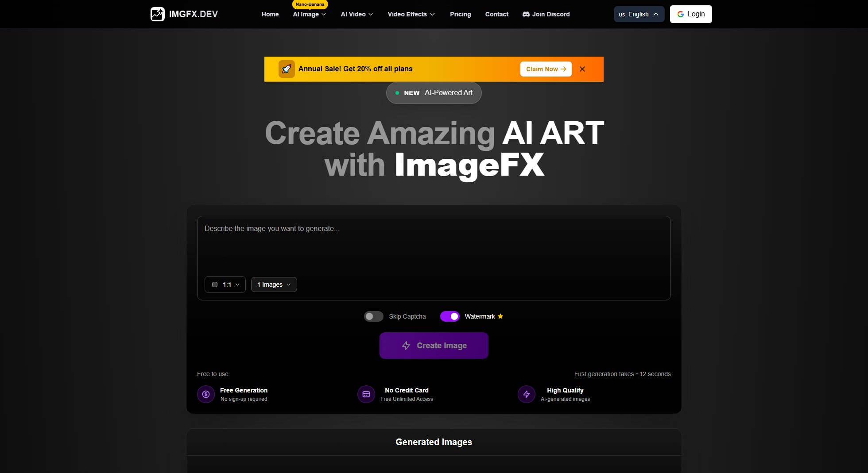Expand the Video Effects menu

pyautogui.click(x=411, y=14)
